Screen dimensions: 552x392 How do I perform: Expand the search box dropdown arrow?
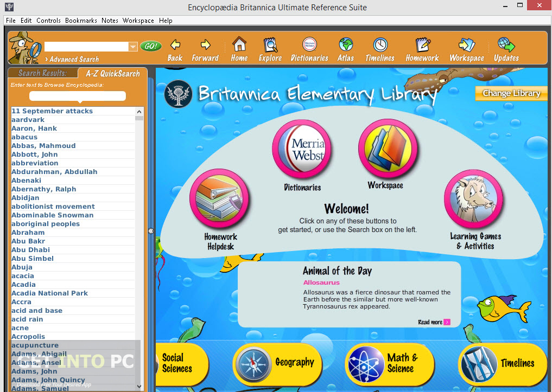(x=133, y=47)
